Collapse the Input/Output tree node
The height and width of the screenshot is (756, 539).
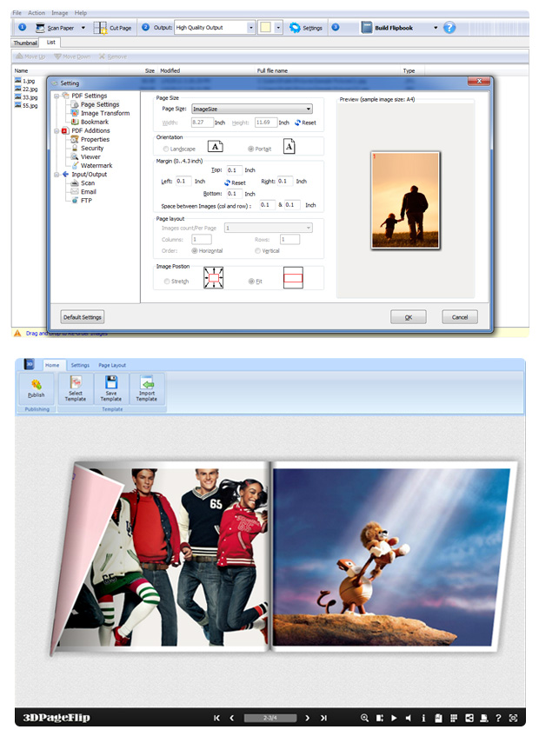[57, 175]
